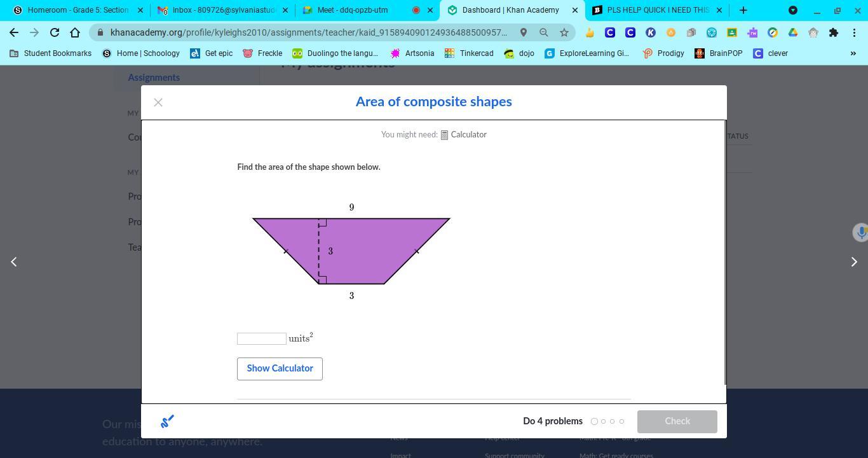Open the tab search dropdown
Image resolution: width=868 pixels, height=458 pixels.
click(x=793, y=10)
